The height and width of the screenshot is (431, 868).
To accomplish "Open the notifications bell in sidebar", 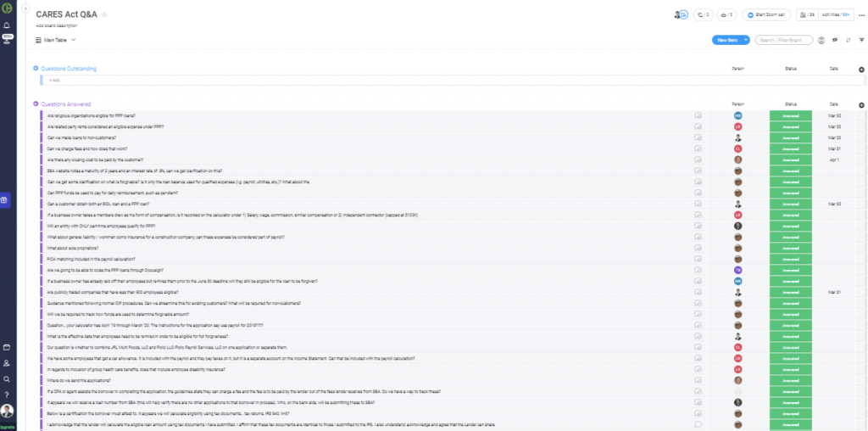I will [x=7, y=25].
